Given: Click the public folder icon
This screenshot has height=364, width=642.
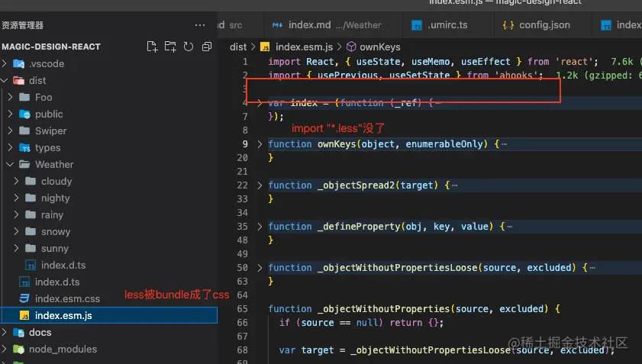Looking at the screenshot, I should pos(25,114).
